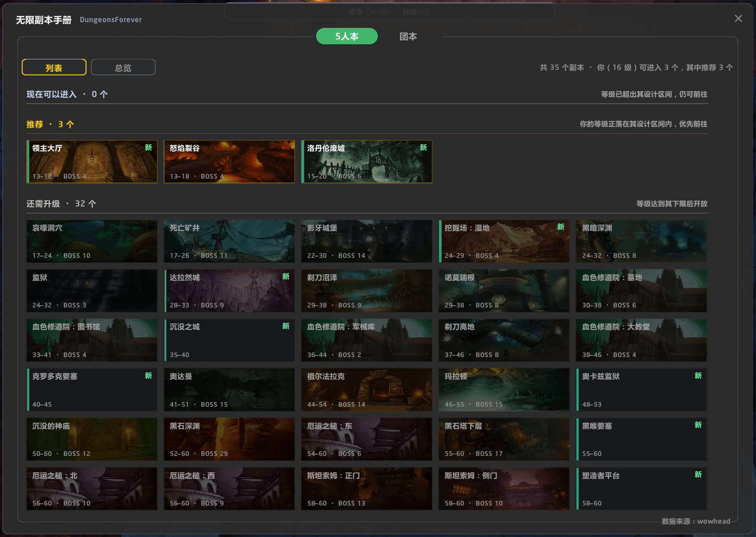756x537 pixels.
Task: Click the 还需升级 · 32 个 section header
Action: pyautogui.click(x=61, y=204)
